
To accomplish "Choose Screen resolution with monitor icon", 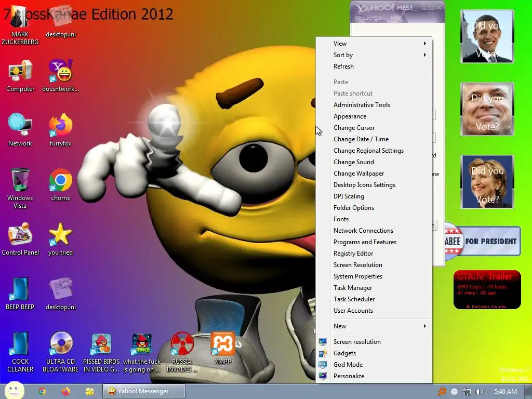I will (x=374, y=342).
